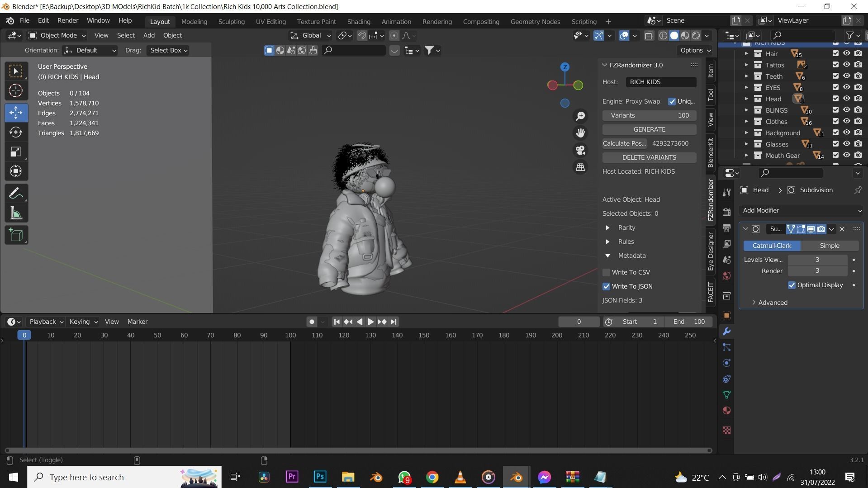The height and width of the screenshot is (488, 868).
Task: Select the Simple subdivision type
Action: pos(830,246)
